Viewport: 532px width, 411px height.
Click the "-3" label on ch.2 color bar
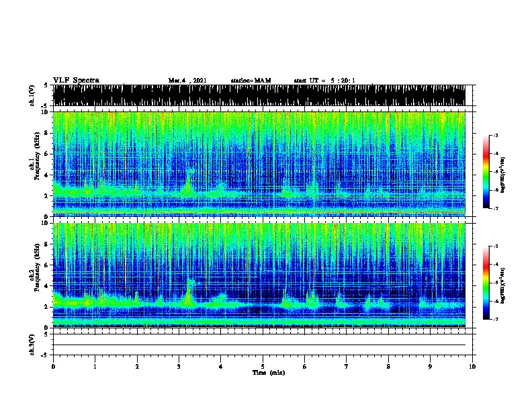[x=496, y=246]
